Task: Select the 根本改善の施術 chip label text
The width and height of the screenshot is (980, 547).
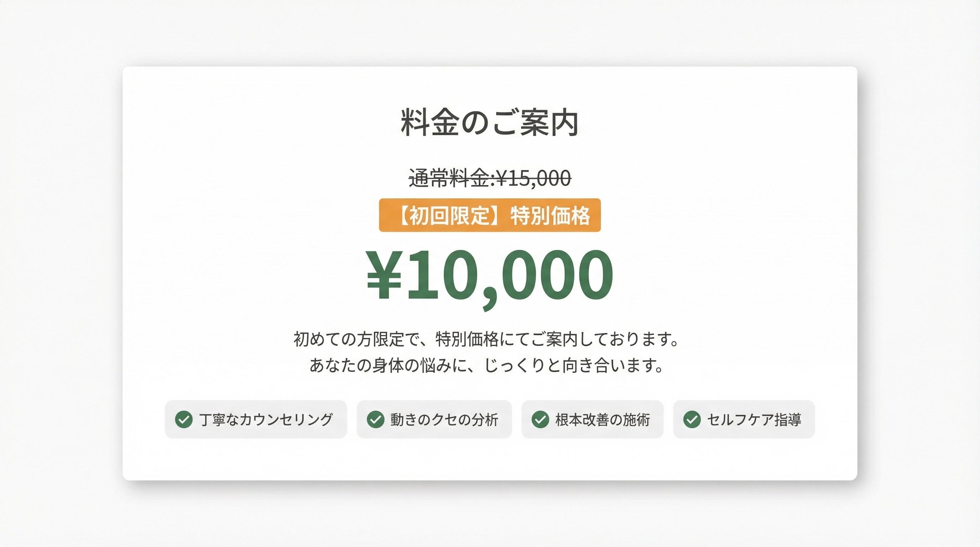Action: [x=602, y=420]
